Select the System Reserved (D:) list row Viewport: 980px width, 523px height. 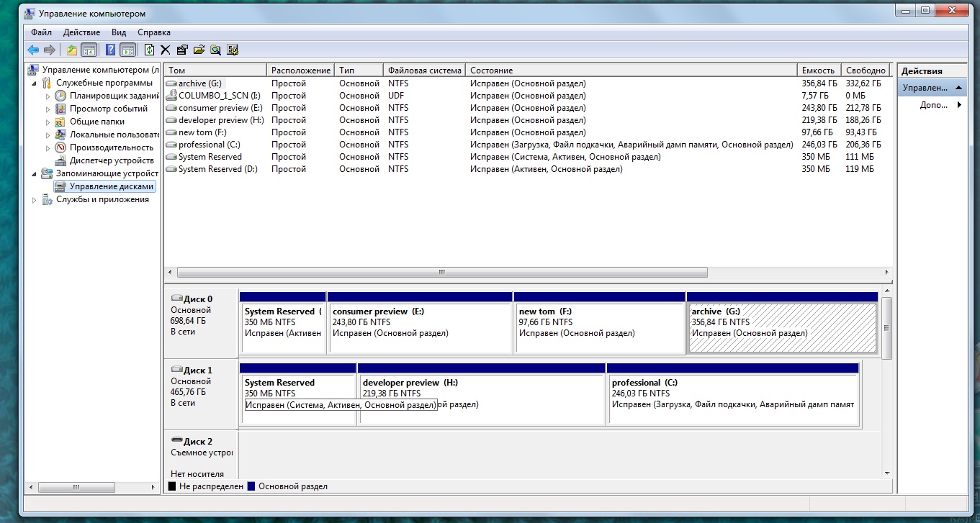pyautogui.click(x=529, y=169)
